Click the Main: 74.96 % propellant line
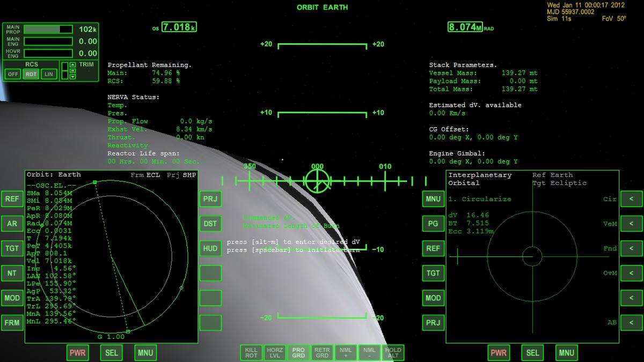 tap(144, 73)
